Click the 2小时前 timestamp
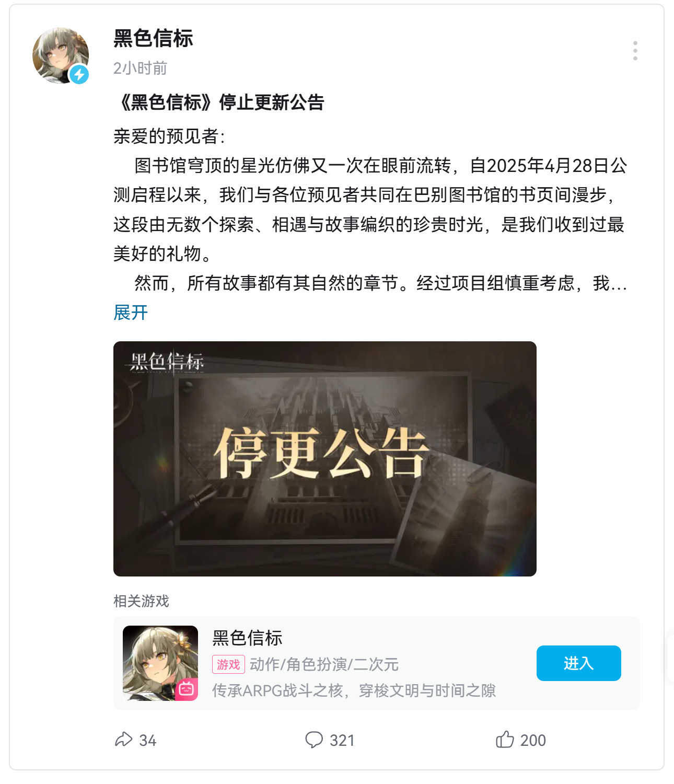The height and width of the screenshot is (784, 674). pyautogui.click(x=140, y=68)
